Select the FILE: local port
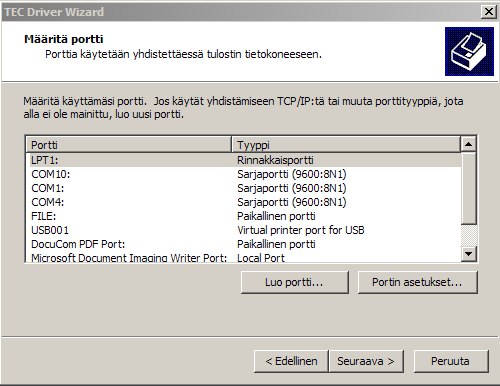Screen dimensions: 500x386 [x=244, y=216]
